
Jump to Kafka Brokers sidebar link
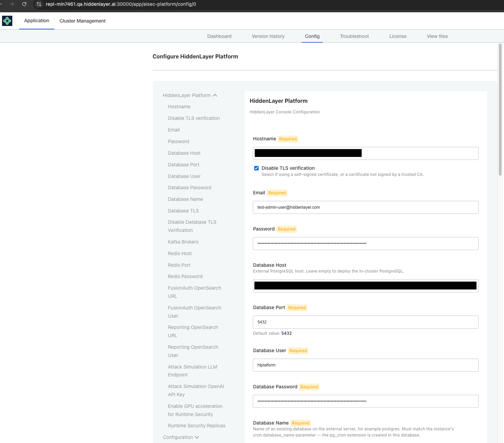183,242
